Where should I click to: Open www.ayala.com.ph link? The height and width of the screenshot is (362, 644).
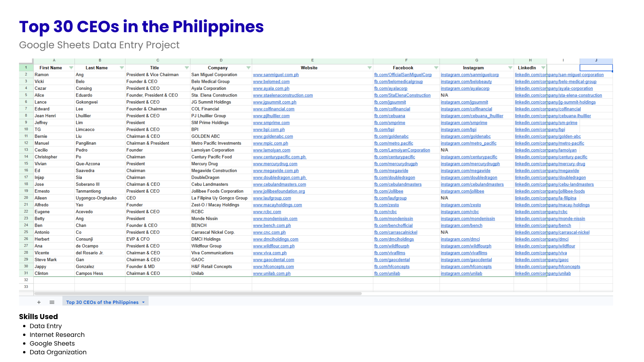coord(271,88)
